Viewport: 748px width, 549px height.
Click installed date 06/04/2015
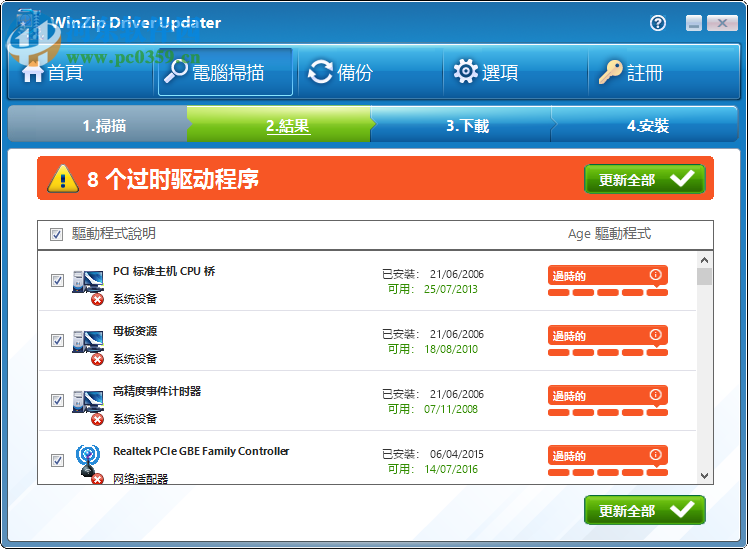point(457,454)
